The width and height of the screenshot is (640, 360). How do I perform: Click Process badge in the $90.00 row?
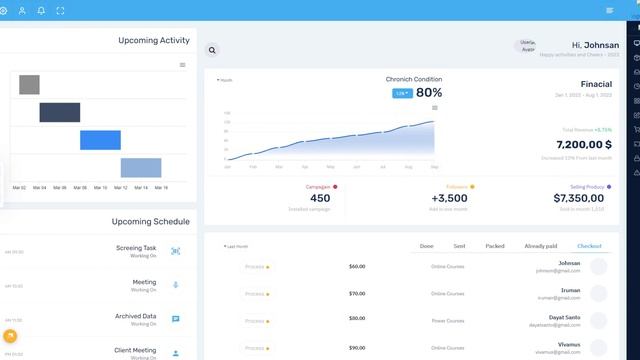point(257,348)
